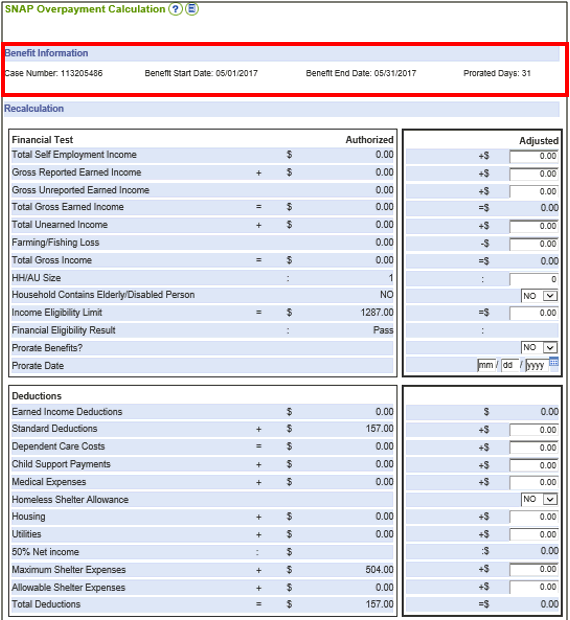570x620 pixels.
Task: Edit adjusted Farming/Fishing Loss field
Action: point(534,244)
